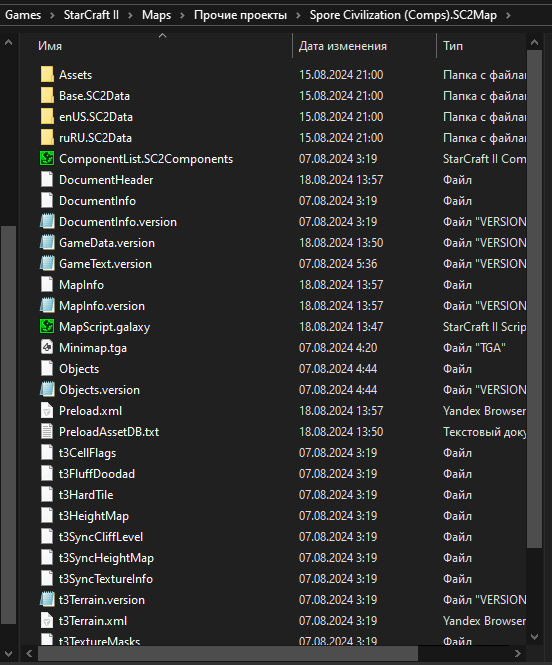Click the Папка с файлами type of Assets

pyautogui.click(x=485, y=75)
